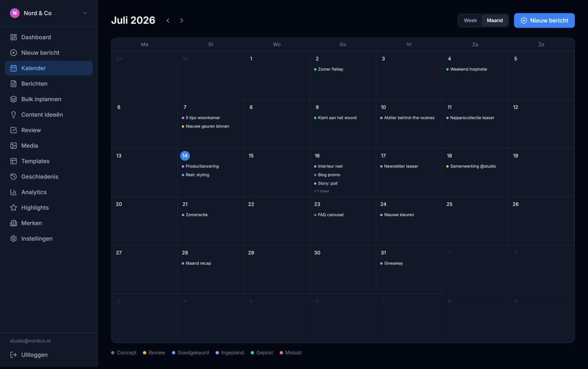Click the Ingepland purple legend entry
588x369 pixels.
pyautogui.click(x=230, y=352)
